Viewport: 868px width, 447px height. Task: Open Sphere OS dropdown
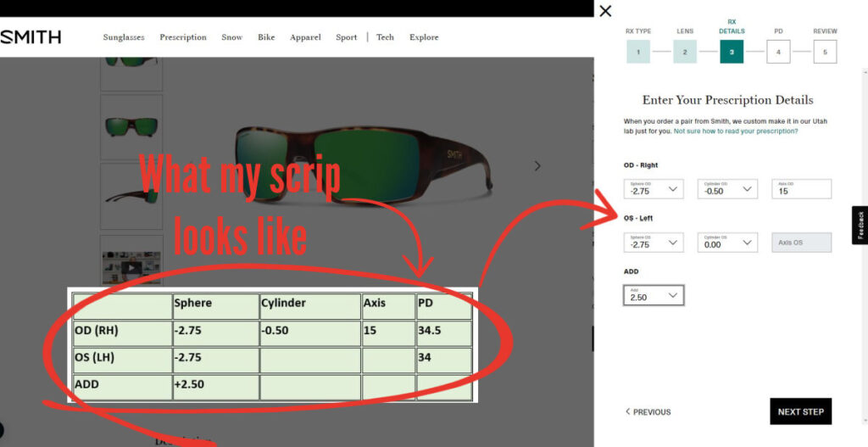(654, 243)
